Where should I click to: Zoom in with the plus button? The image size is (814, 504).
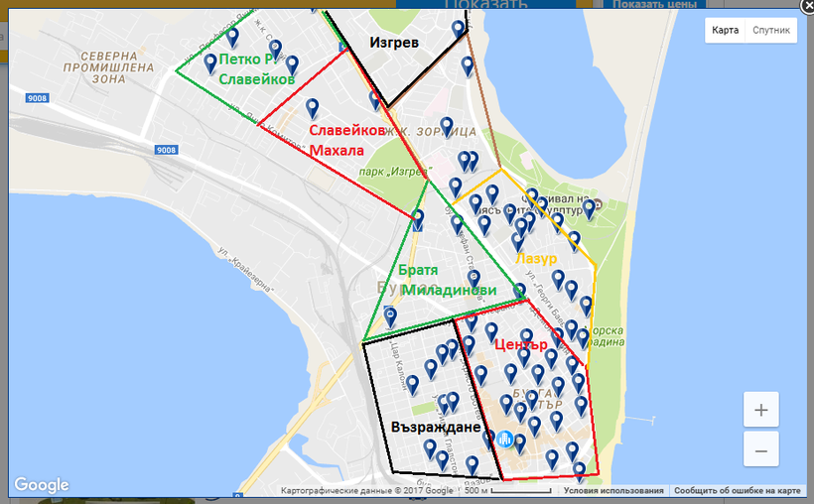(x=760, y=410)
